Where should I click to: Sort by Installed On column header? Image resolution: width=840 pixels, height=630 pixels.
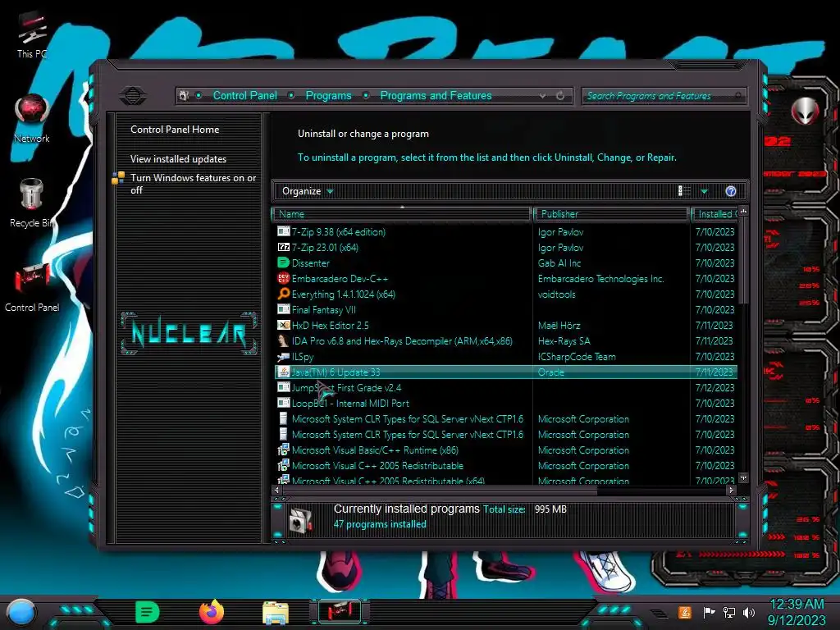pos(715,214)
